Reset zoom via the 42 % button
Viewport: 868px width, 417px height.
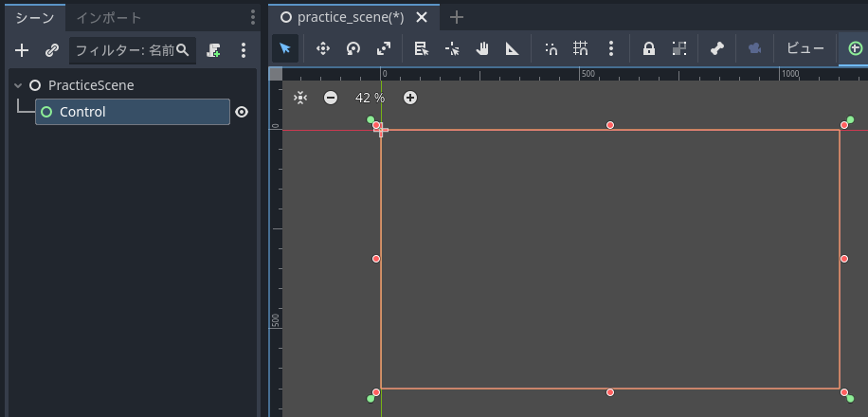[370, 98]
